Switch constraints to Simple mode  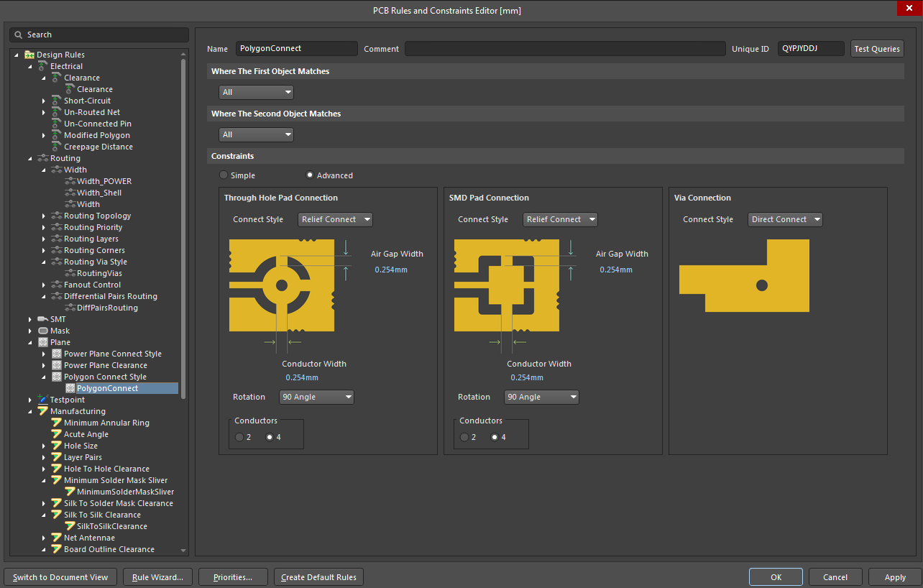[223, 175]
